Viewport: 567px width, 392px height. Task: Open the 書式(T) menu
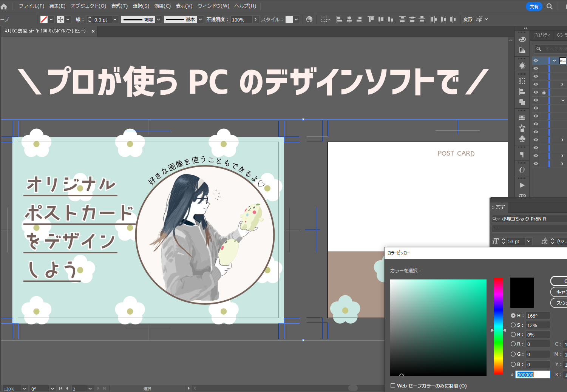click(x=119, y=6)
